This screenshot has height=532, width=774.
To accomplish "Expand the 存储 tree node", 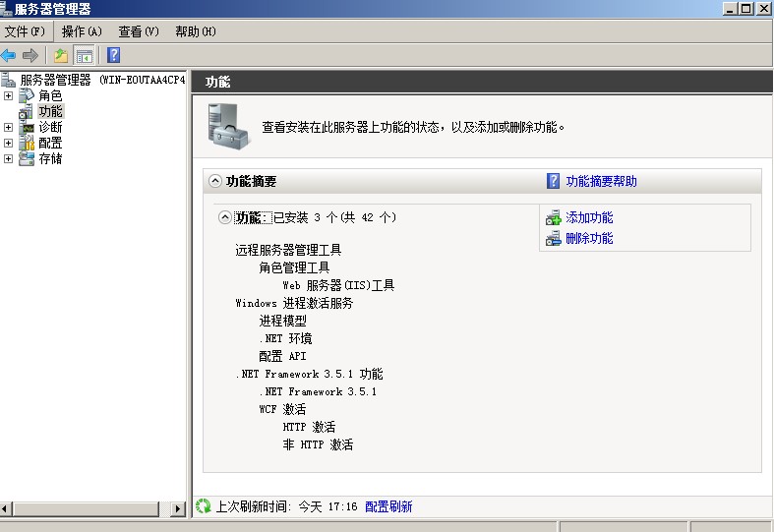I will click(8, 159).
